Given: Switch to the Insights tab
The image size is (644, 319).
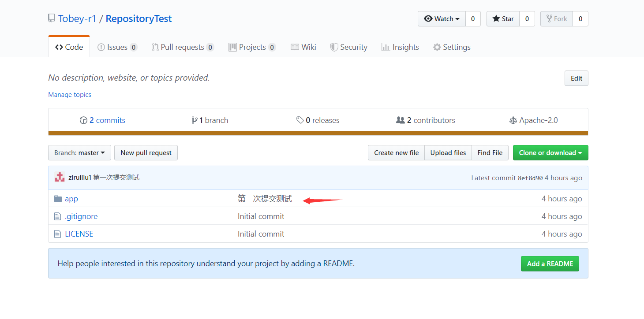Looking at the screenshot, I should point(400,47).
